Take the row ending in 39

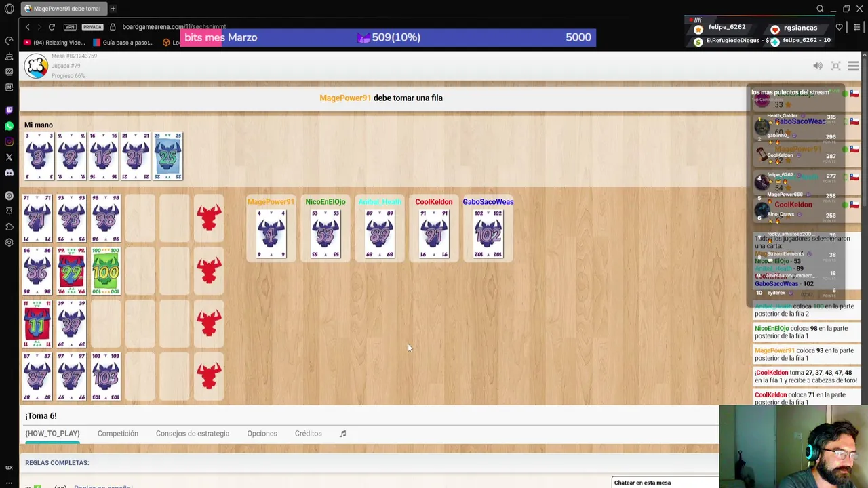(x=209, y=323)
